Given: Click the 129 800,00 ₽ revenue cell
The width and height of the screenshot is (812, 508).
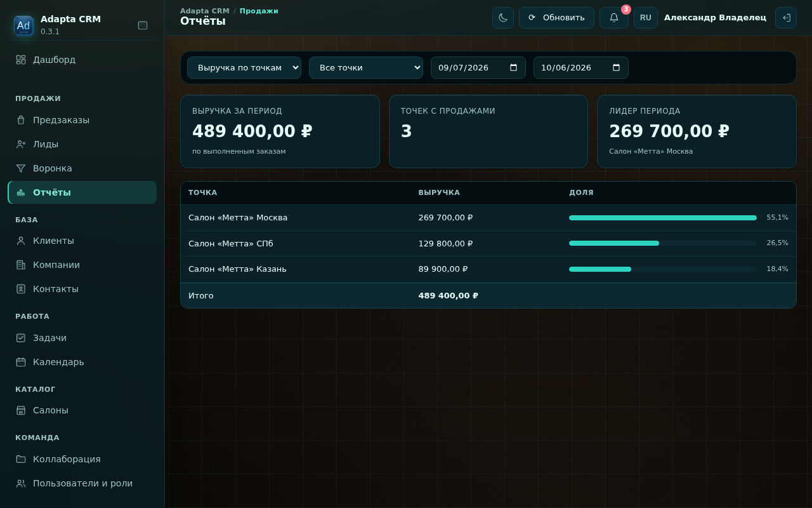Looking at the screenshot, I should pos(445,243).
